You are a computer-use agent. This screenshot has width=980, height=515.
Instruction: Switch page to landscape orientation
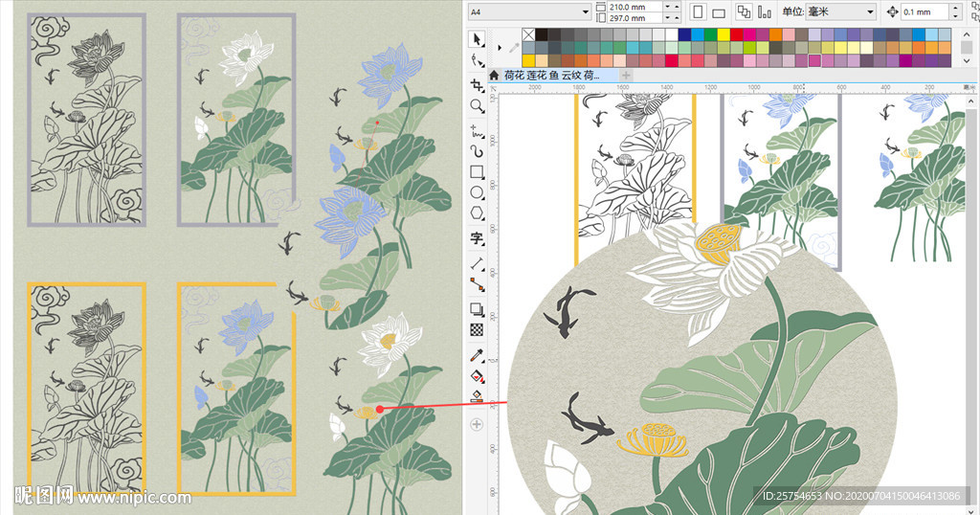coord(719,11)
